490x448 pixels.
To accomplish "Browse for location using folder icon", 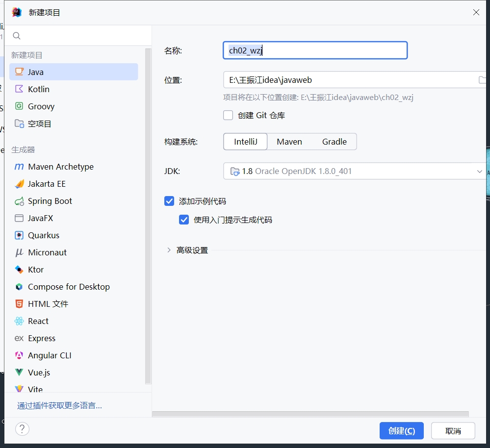I will (x=482, y=80).
